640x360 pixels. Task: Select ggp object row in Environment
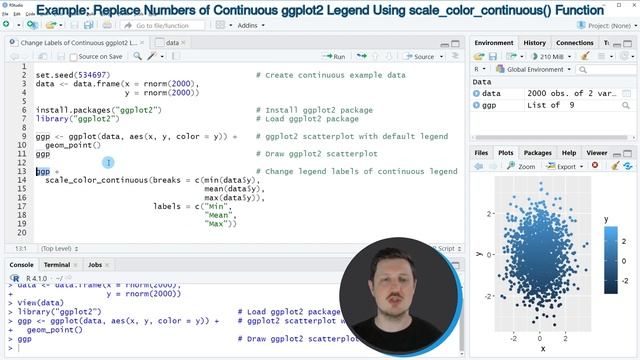click(x=553, y=105)
